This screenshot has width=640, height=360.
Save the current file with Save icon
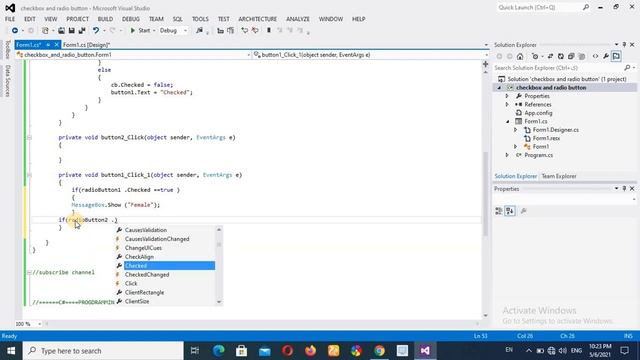(x=71, y=31)
